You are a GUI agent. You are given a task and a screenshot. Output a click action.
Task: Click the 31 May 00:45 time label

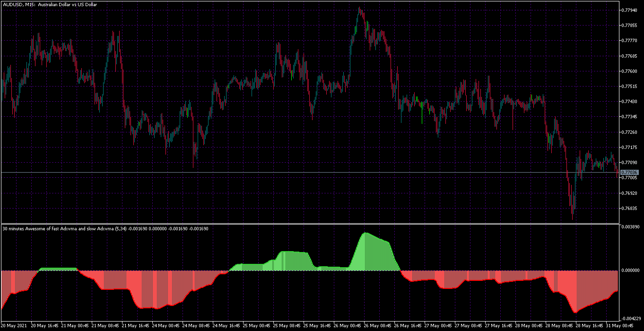click(x=620, y=326)
